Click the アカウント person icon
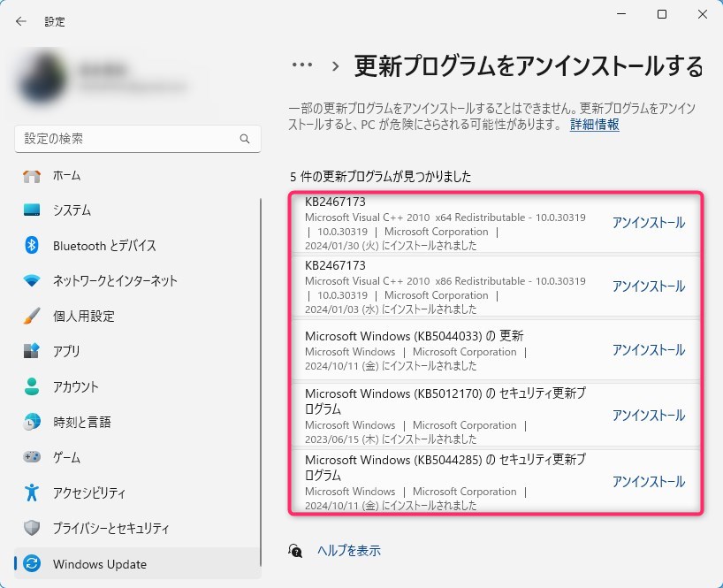Viewport: 723px width, 588px height. pos(32,387)
